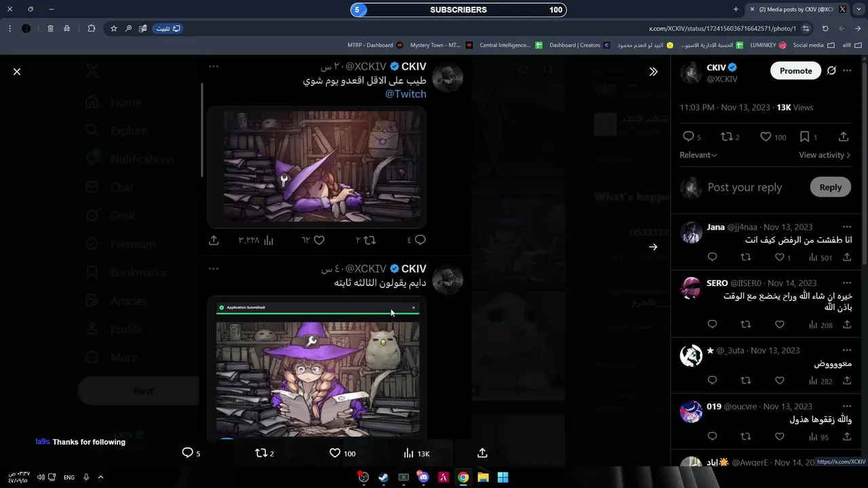This screenshot has height=488, width=868.
Task: Click the Promote button
Action: tap(795, 70)
